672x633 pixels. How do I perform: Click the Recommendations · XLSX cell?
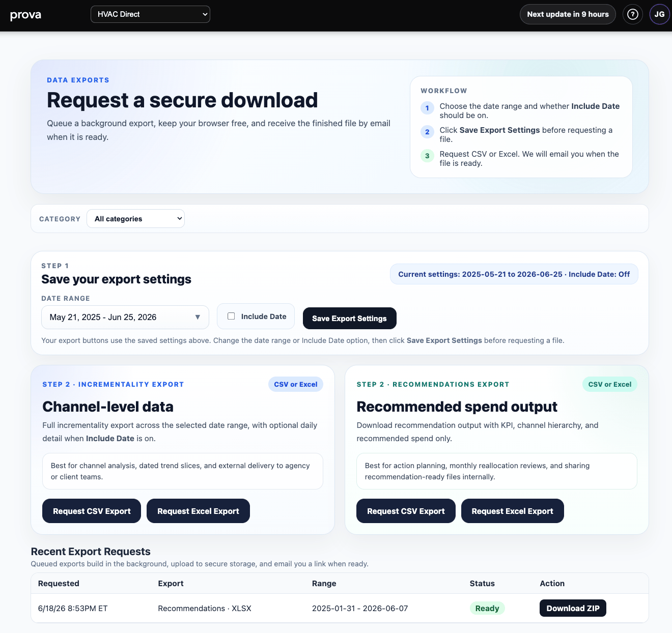tap(205, 609)
